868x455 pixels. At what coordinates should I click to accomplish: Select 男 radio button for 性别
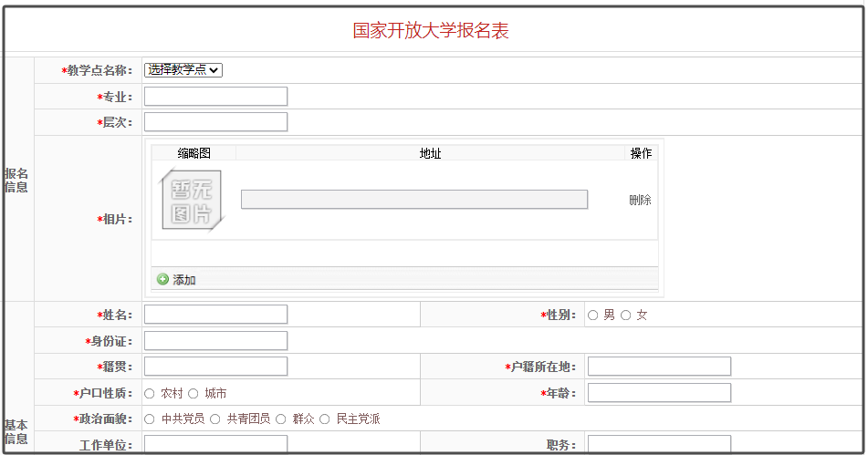pyautogui.click(x=593, y=315)
